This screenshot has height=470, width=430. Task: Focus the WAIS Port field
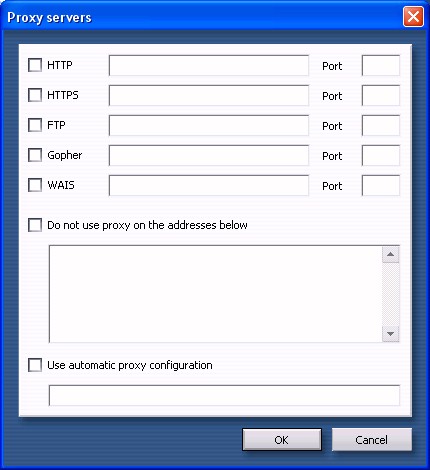click(x=381, y=185)
